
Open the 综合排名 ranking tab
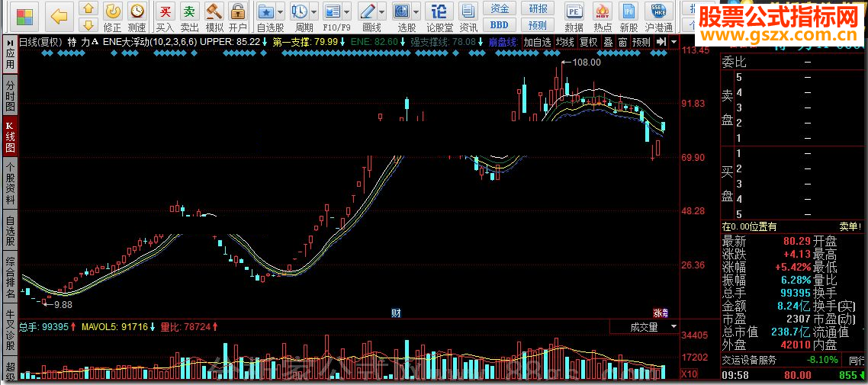(x=10, y=278)
